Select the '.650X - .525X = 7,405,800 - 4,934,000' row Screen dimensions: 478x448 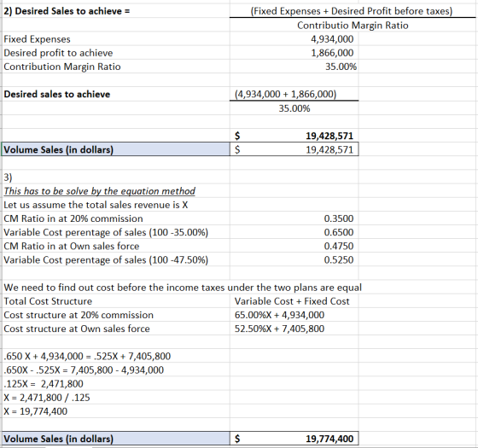[x=116, y=369]
